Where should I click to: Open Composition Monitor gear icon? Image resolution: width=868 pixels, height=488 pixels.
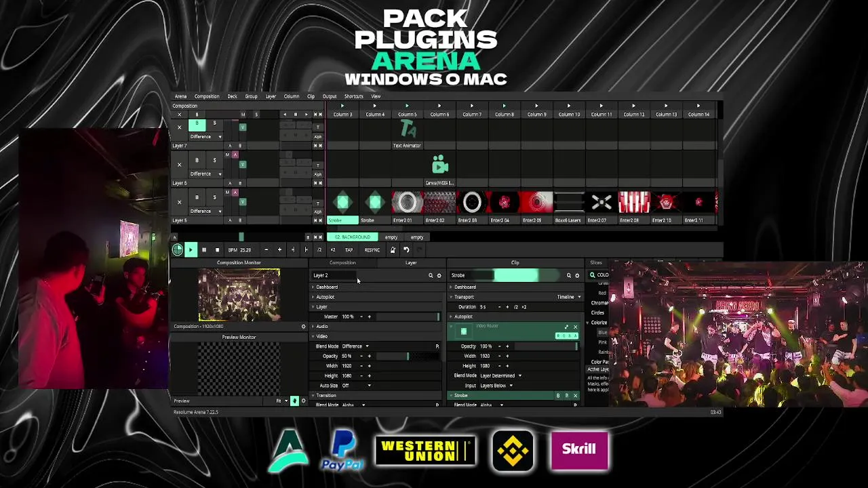pos(303,327)
